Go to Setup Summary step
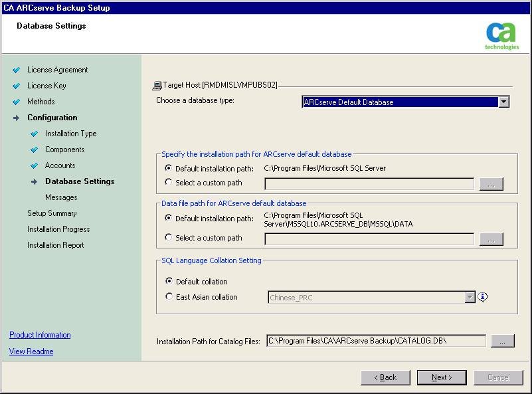532x394 pixels. coord(52,213)
